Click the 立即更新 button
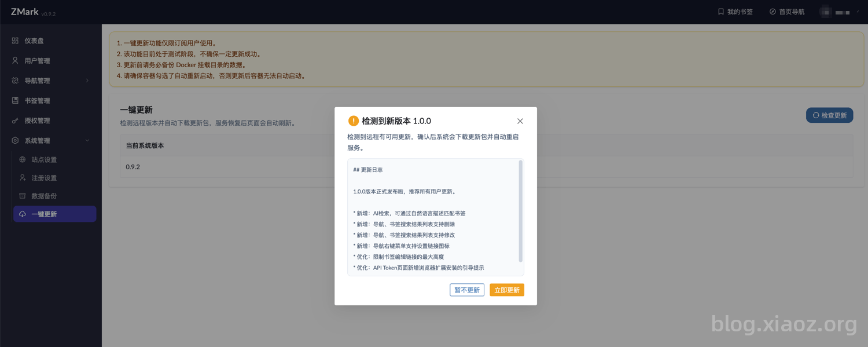Image resolution: width=868 pixels, height=347 pixels. [x=507, y=290]
